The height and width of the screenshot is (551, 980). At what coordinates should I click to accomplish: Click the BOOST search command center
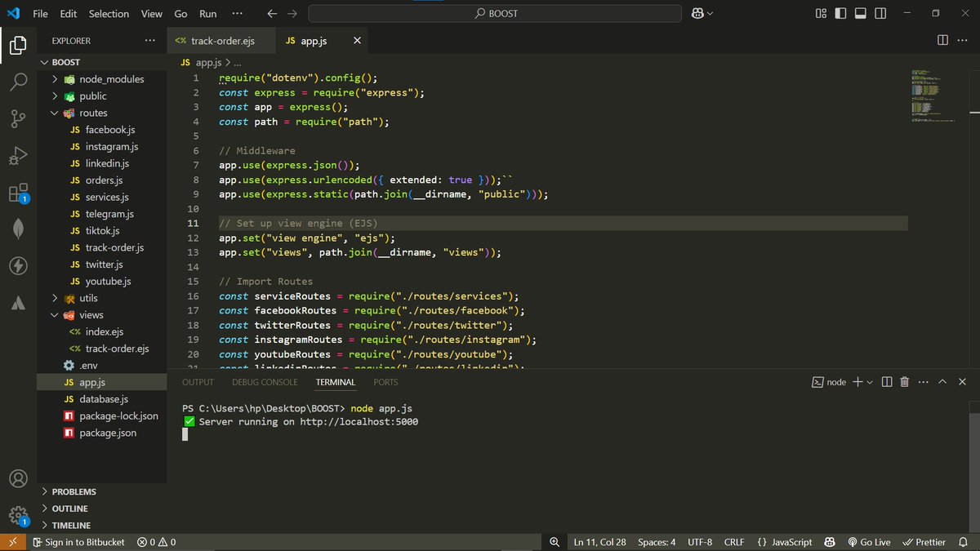(x=495, y=13)
